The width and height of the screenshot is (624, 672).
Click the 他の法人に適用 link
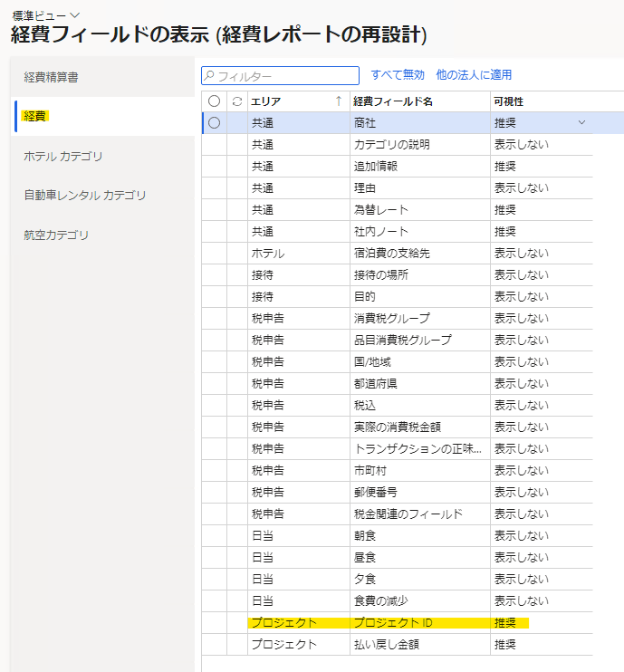tap(474, 75)
